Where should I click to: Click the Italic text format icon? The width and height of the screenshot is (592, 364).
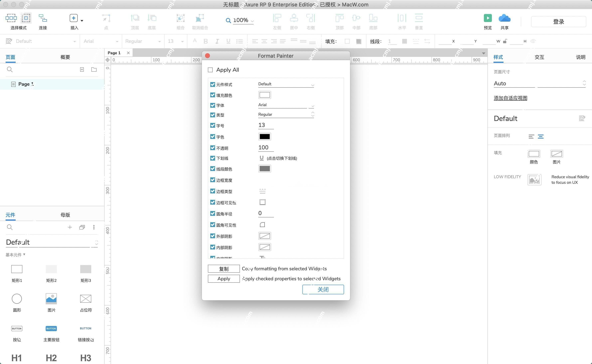coord(217,41)
